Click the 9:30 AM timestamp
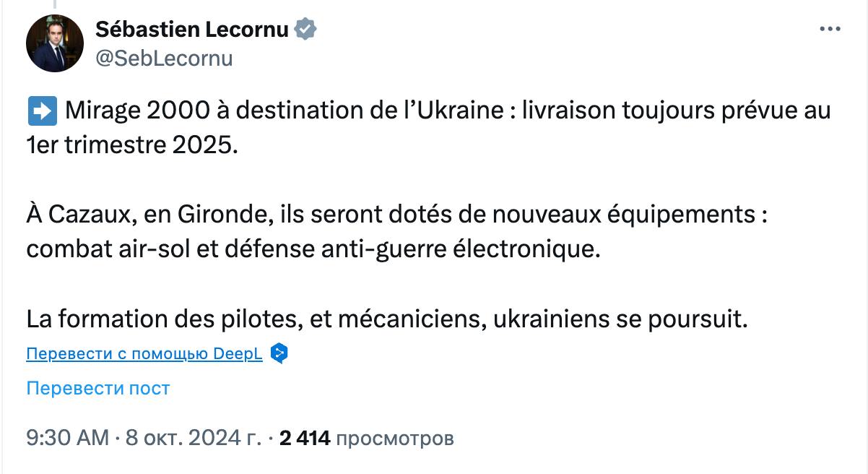 pyautogui.click(x=66, y=437)
